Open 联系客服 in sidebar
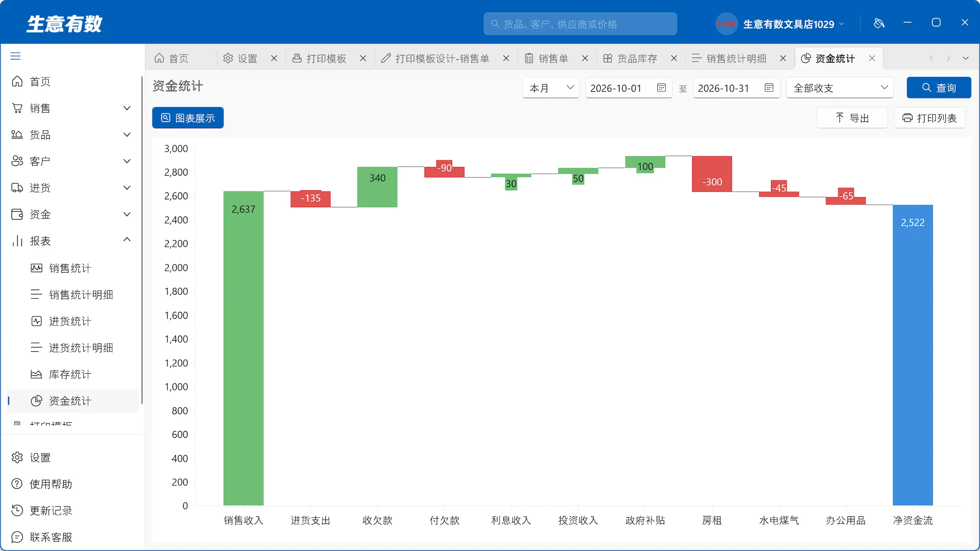Screen dimensions: 980x551 coord(73,537)
